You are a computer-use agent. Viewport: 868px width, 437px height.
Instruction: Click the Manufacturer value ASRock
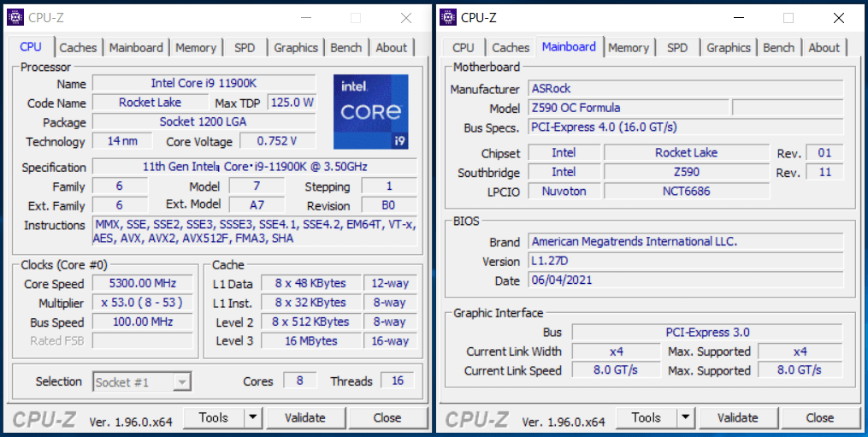(686, 89)
